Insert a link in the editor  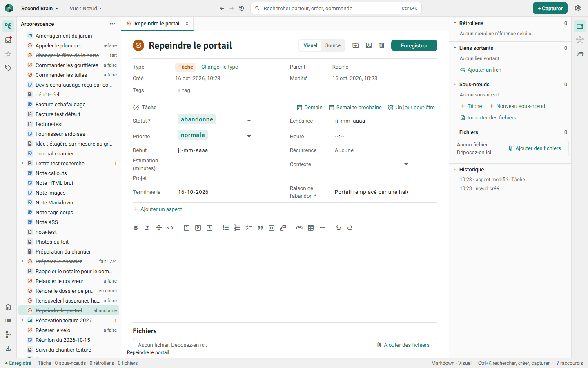point(299,228)
